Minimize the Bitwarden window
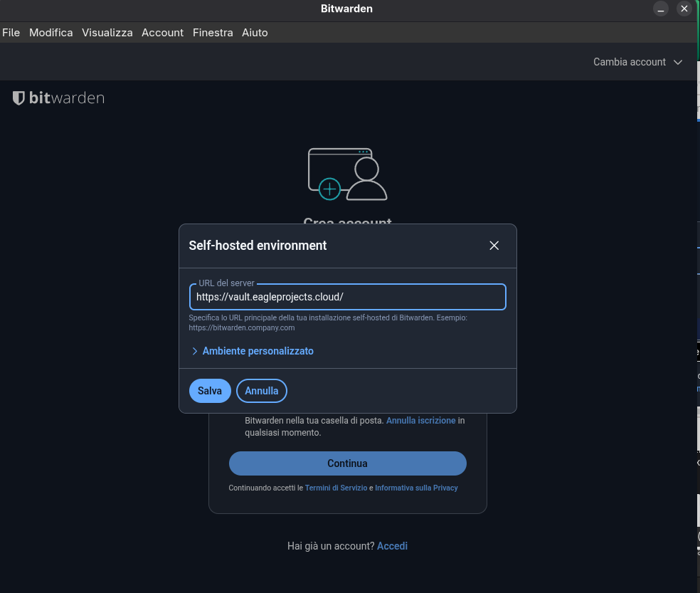The image size is (700, 593). pos(662,9)
